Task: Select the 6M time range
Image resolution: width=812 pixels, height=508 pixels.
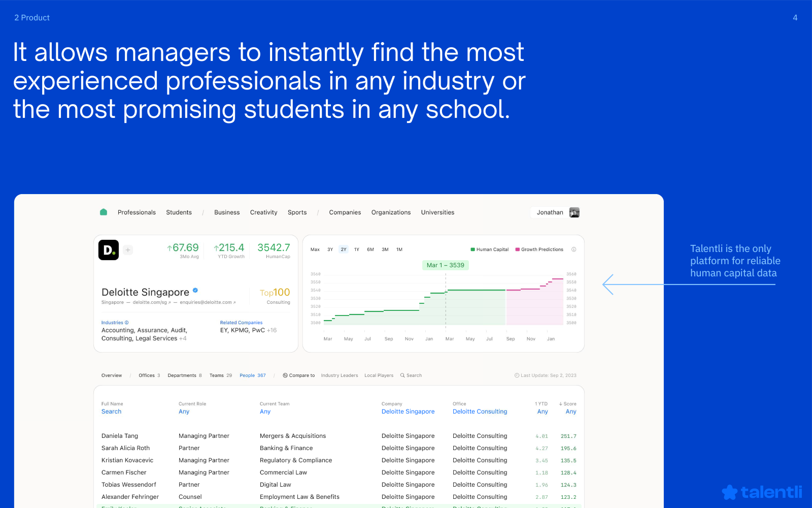Action: point(370,249)
